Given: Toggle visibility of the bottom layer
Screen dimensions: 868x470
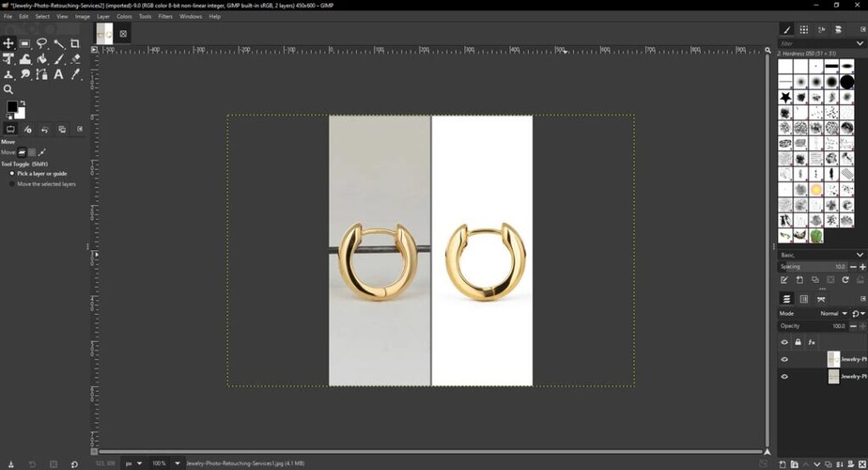Looking at the screenshot, I should pos(784,376).
